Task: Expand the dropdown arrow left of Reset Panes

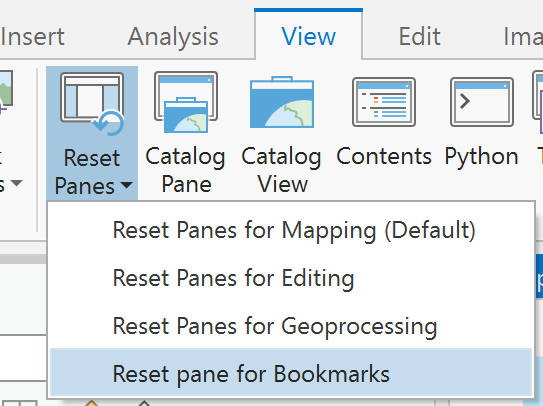Action: click(x=17, y=183)
